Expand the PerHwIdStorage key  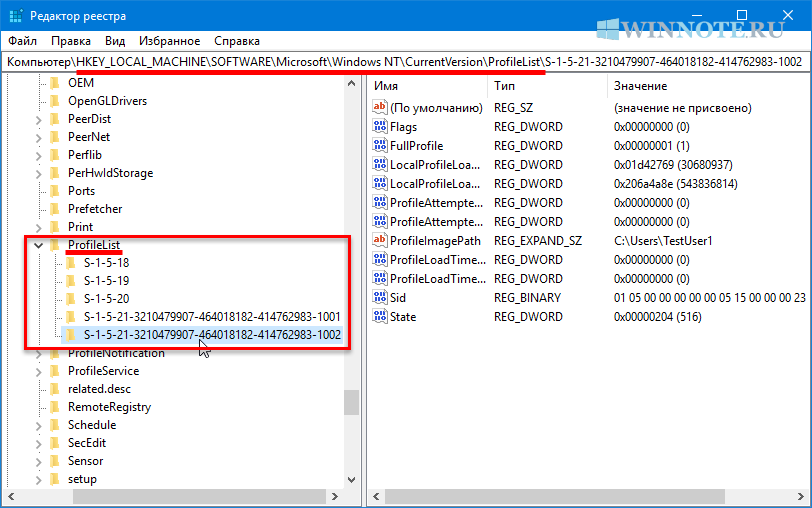pyautogui.click(x=38, y=174)
